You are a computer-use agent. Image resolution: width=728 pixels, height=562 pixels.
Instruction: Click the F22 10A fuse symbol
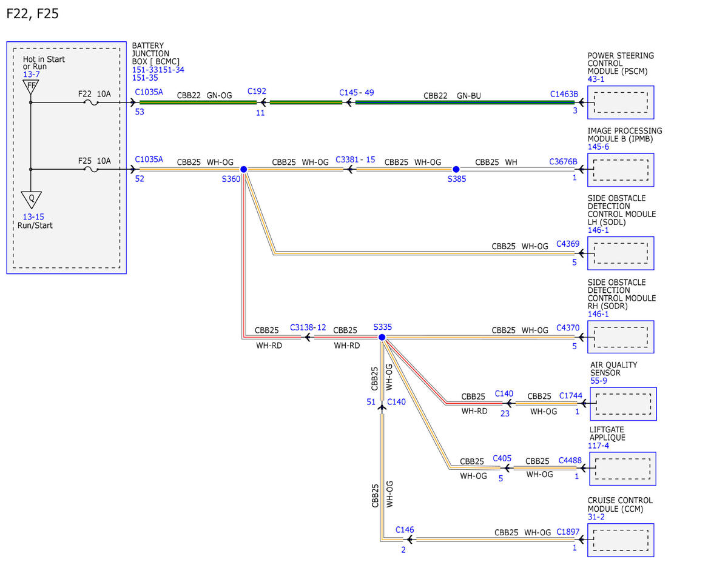pyautogui.click(x=92, y=103)
